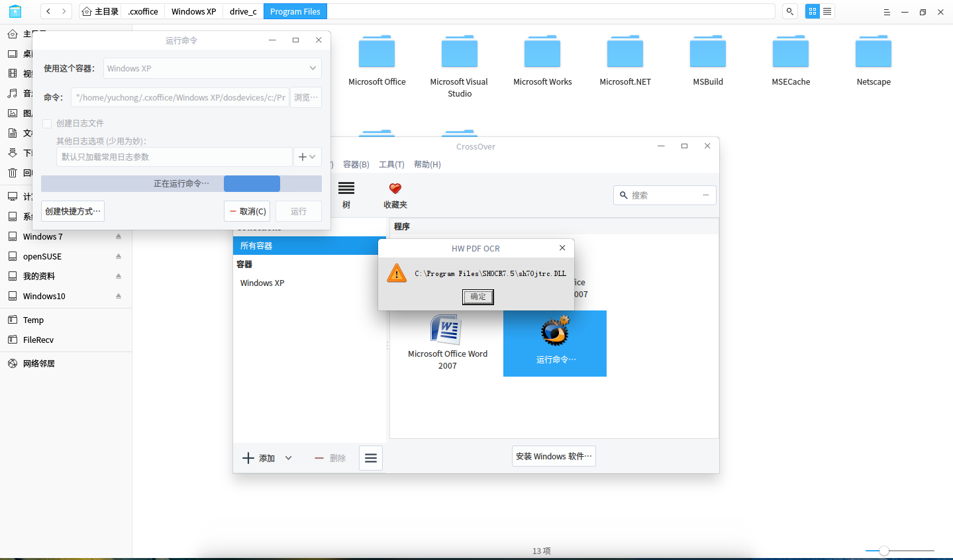Eject the Windows10 drive
The height and width of the screenshot is (560, 953).
point(119,296)
